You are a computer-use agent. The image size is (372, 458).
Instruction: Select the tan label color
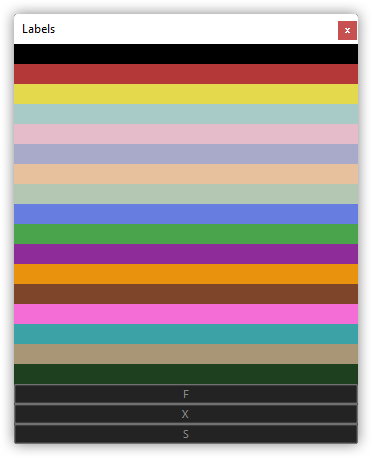(186, 354)
